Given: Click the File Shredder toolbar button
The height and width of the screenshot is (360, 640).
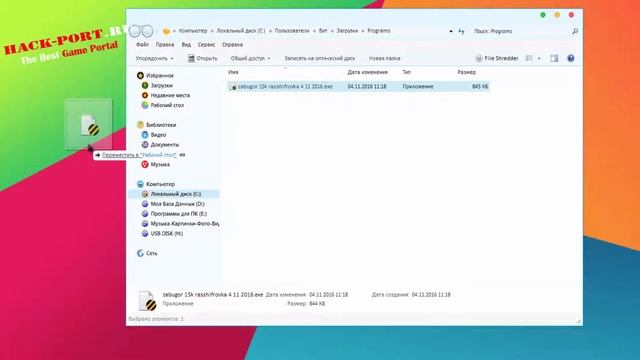Looking at the screenshot, I should click(x=497, y=58).
